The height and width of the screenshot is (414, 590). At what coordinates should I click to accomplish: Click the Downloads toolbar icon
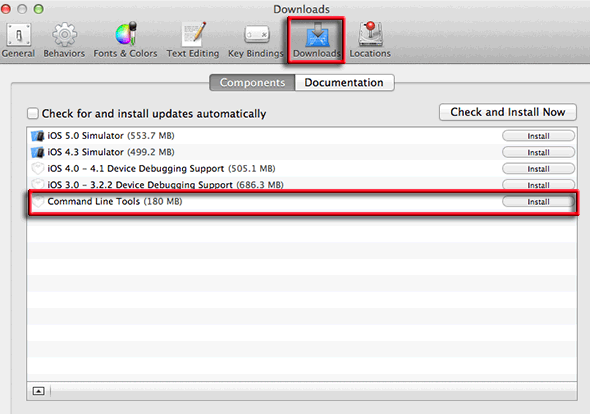tap(316, 40)
